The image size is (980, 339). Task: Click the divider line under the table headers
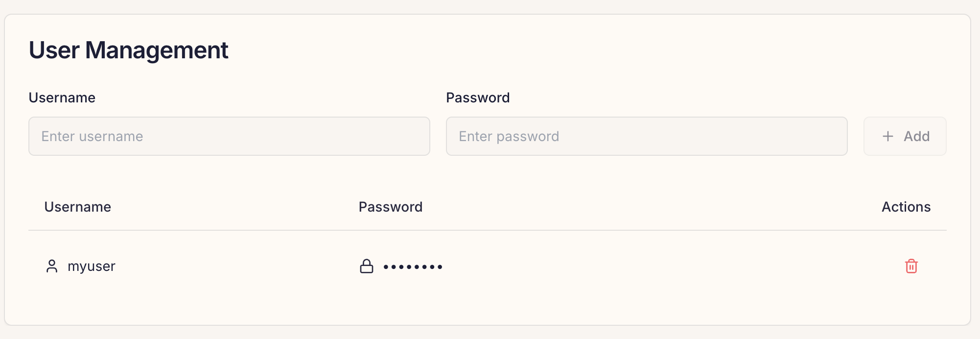pyautogui.click(x=488, y=230)
